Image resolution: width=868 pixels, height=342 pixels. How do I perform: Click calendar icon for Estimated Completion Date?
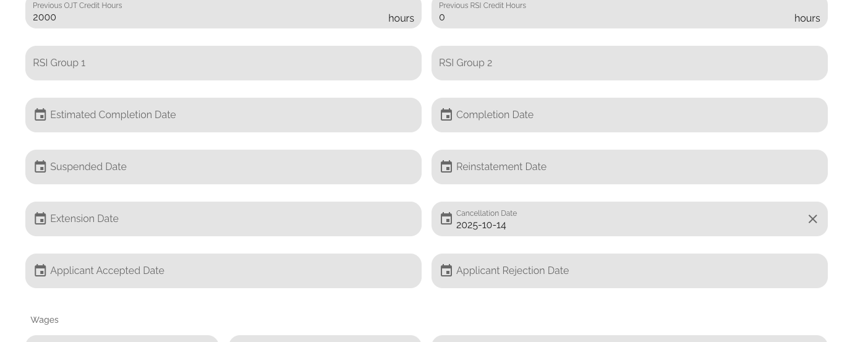pos(40,115)
